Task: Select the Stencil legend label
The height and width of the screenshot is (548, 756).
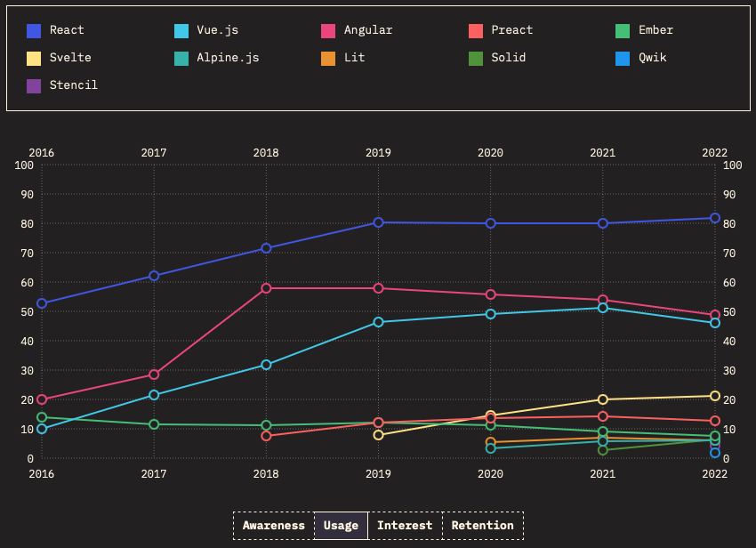Action: coord(73,85)
